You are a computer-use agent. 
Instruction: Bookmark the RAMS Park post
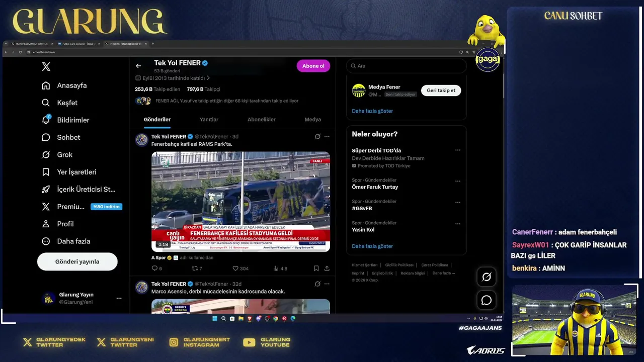(316, 268)
